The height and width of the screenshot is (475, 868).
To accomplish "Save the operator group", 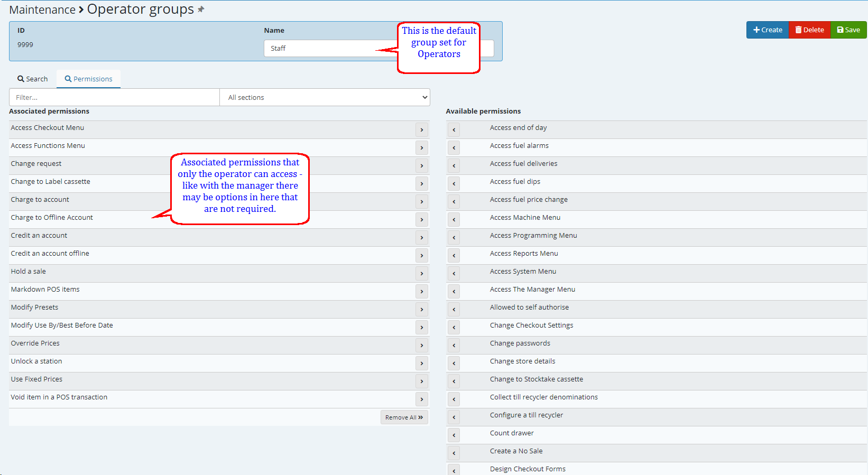I will (849, 30).
